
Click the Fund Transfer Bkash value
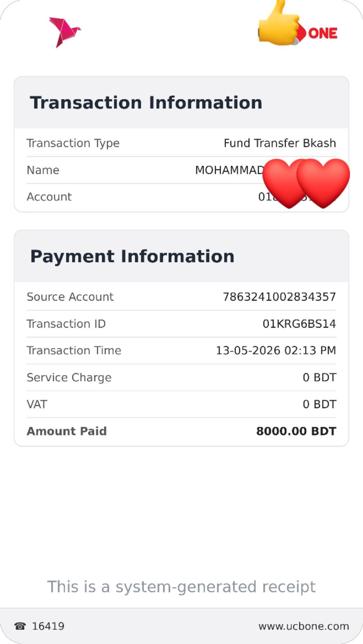click(280, 143)
